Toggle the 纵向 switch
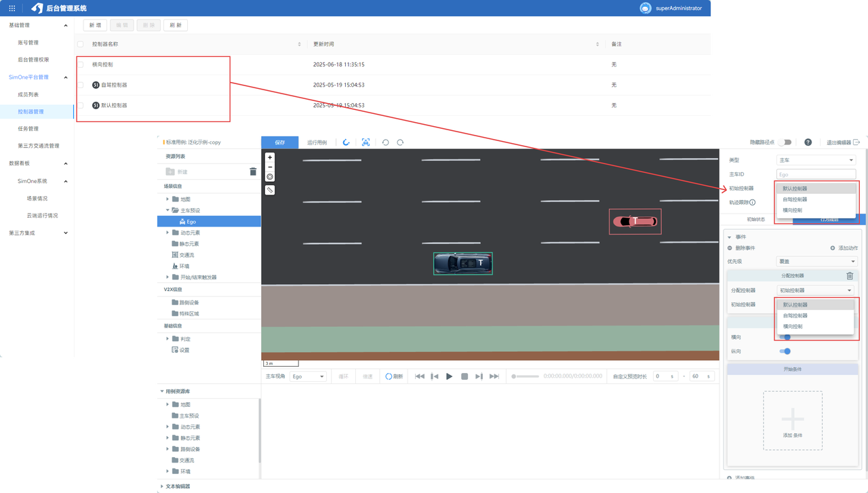This screenshot has width=868, height=493. [x=785, y=351]
